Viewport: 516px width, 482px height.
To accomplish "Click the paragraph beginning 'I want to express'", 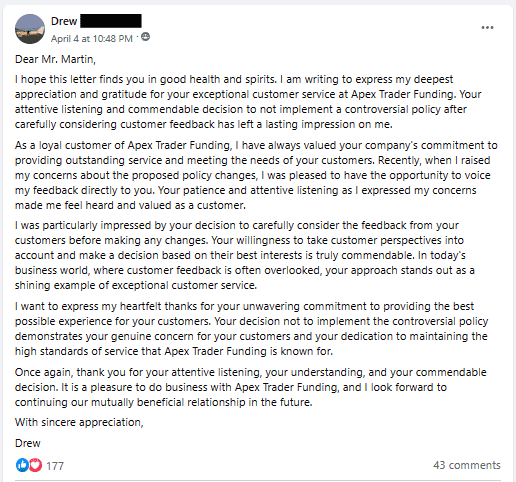I will pyautogui.click(x=251, y=329).
